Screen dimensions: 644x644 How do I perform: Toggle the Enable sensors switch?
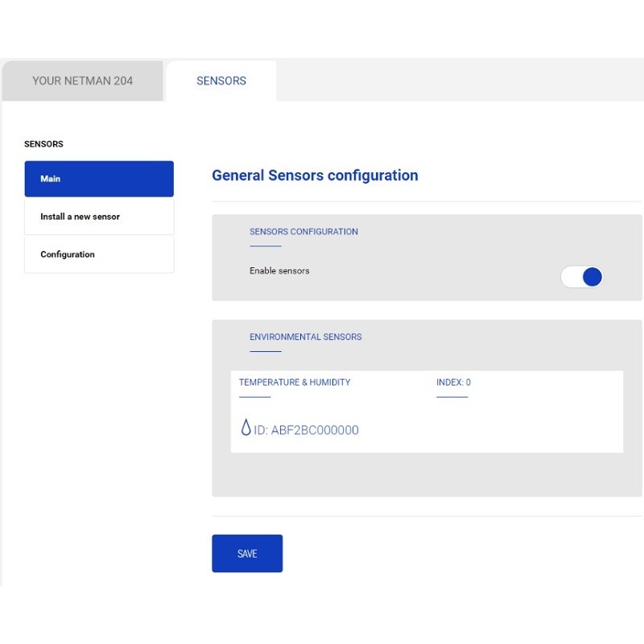582,277
